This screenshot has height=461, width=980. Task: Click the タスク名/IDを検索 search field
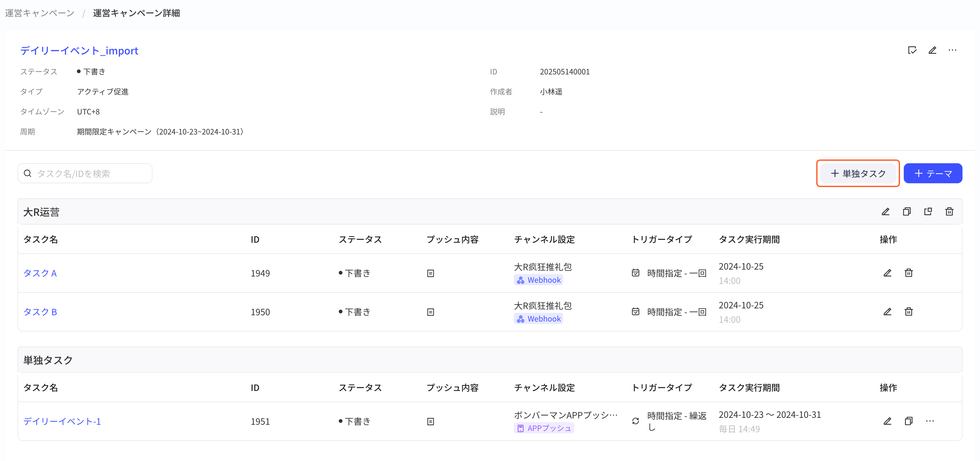[x=85, y=174]
